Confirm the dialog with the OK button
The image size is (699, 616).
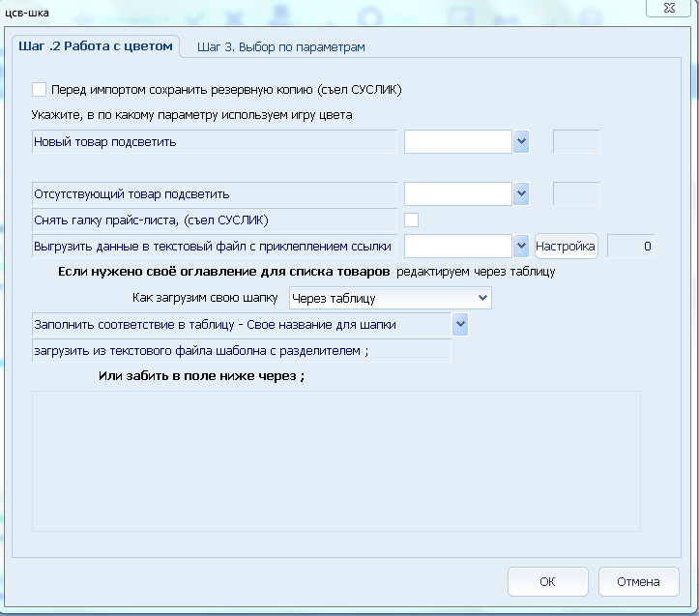[x=547, y=582]
